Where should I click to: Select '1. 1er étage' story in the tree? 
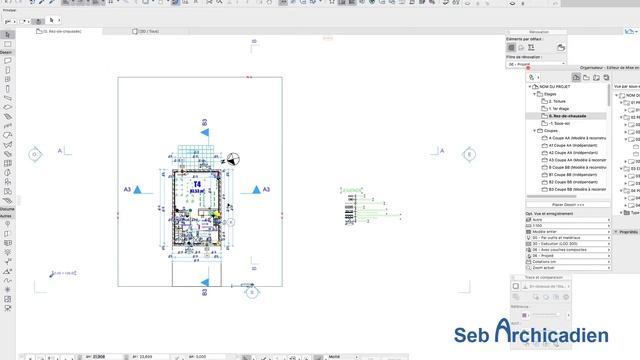point(559,109)
